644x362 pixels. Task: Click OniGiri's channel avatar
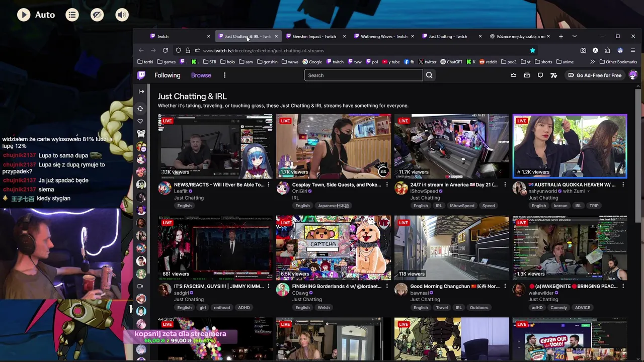pyautogui.click(x=283, y=189)
